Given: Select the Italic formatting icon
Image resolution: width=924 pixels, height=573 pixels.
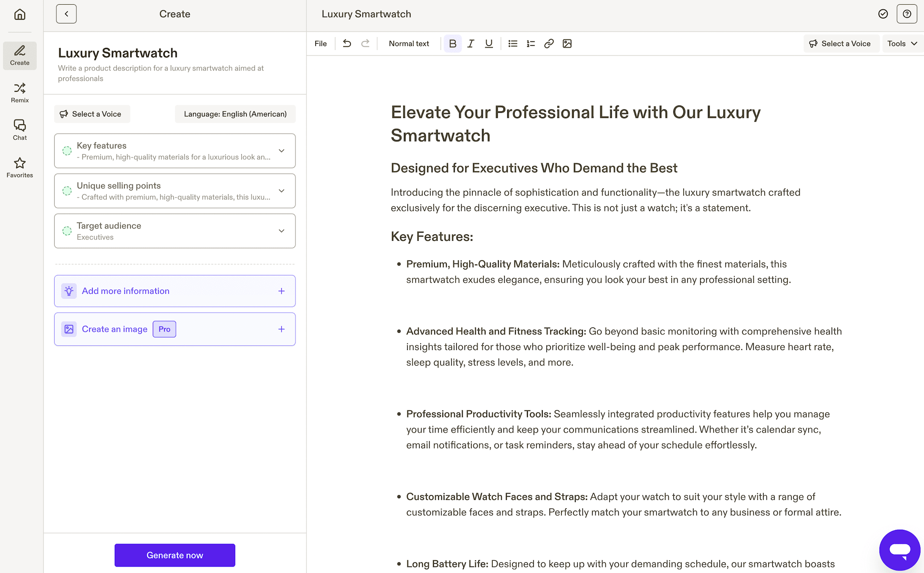Looking at the screenshot, I should click(471, 44).
